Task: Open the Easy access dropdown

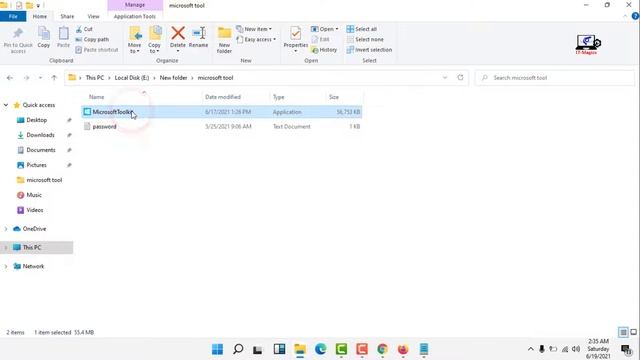Action: tap(256, 40)
